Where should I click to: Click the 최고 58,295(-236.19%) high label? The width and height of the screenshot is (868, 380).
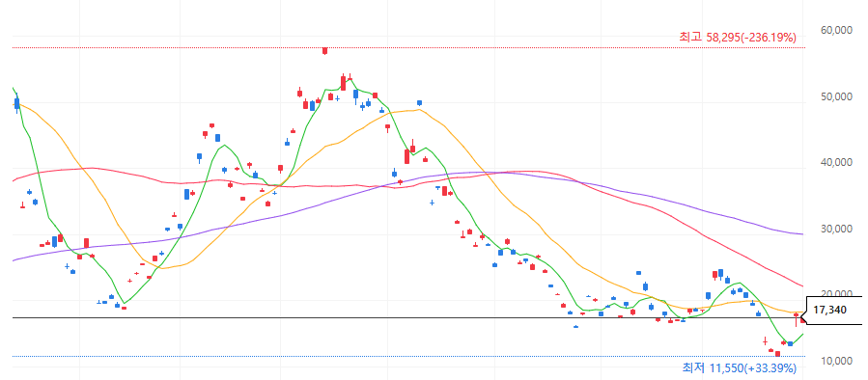[x=738, y=38]
